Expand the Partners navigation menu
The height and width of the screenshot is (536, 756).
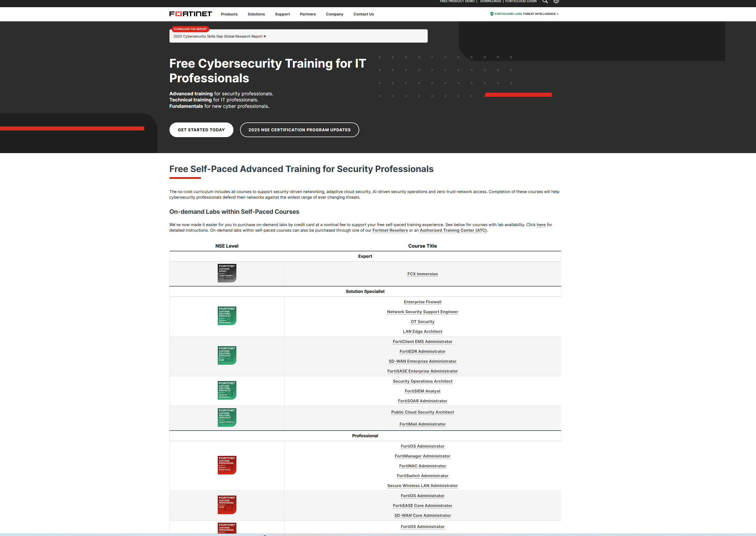click(x=308, y=14)
